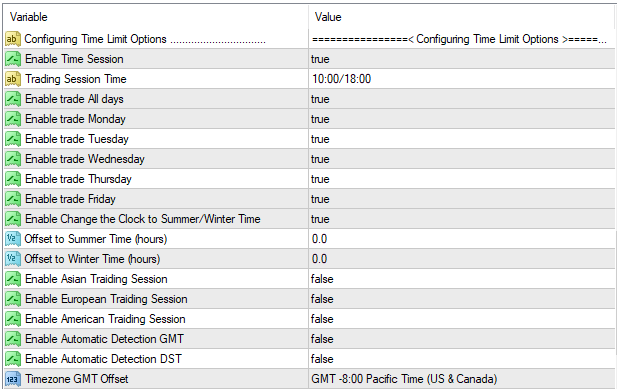Click the boolean icon beside Enable Automatic Detection DST
The width and height of the screenshot is (617, 389).
pos(13,359)
